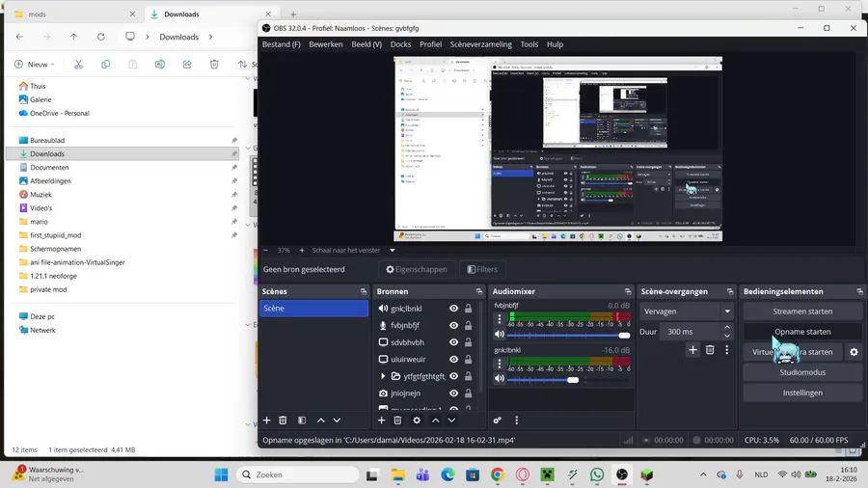Adjust gnklbnkl volume slider handle
The width and height of the screenshot is (868, 488).
coord(573,380)
